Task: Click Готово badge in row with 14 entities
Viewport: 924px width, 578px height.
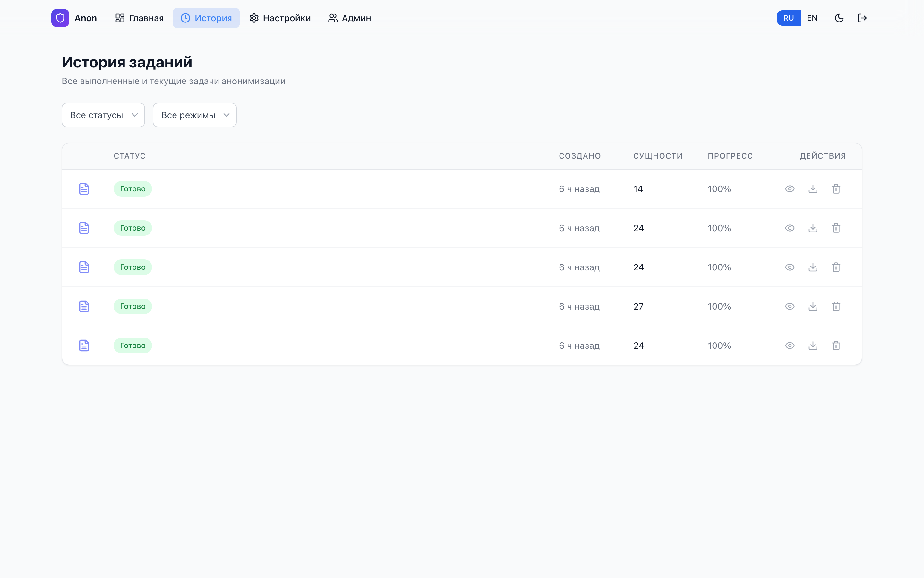Action: coord(133,189)
